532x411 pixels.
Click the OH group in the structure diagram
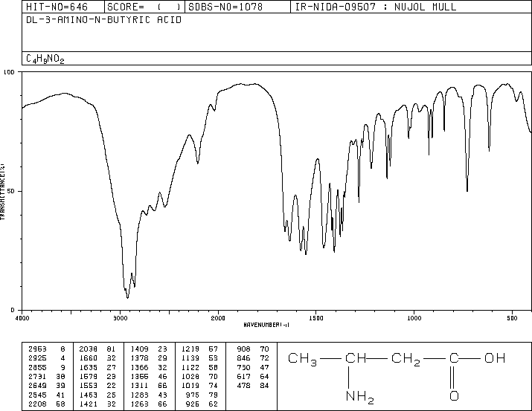(495, 358)
